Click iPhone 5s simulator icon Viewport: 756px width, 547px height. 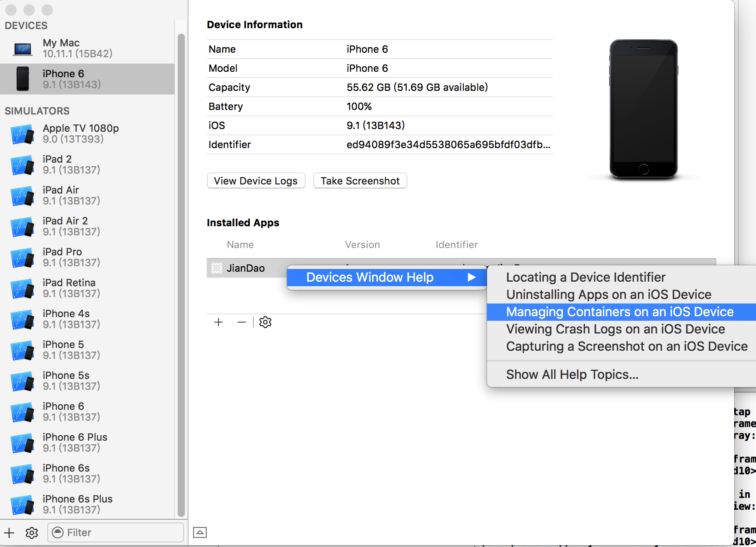pos(23,381)
